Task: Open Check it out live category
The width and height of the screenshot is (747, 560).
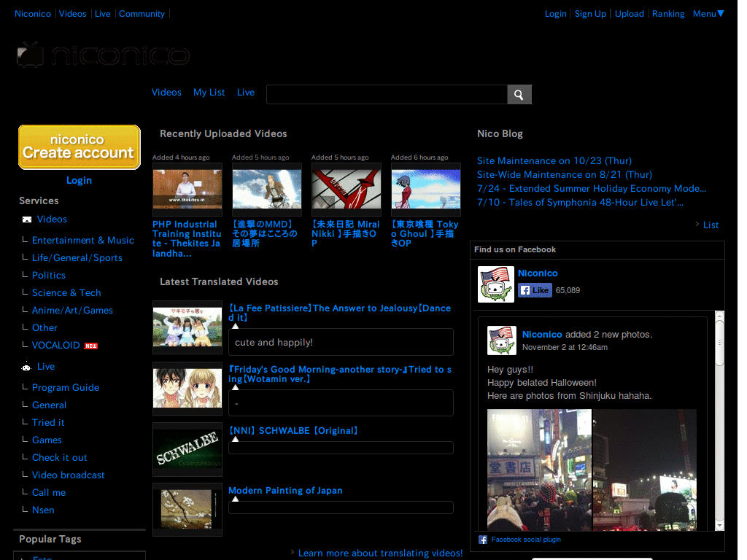Action: point(60,458)
